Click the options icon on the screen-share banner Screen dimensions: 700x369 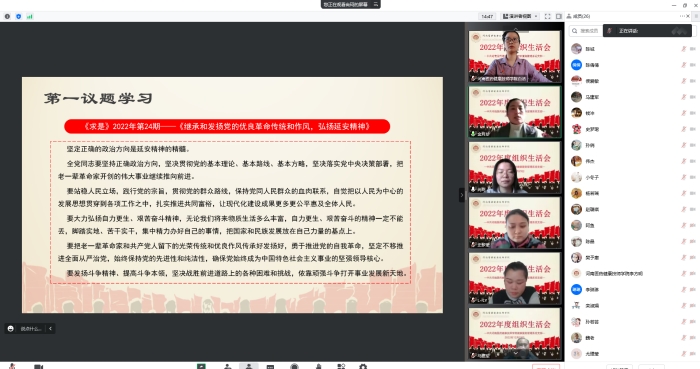point(376,4)
